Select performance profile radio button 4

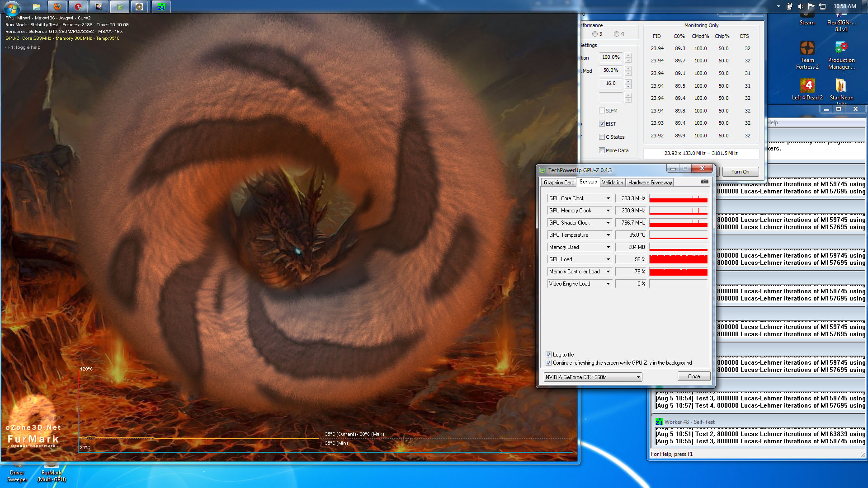click(617, 34)
